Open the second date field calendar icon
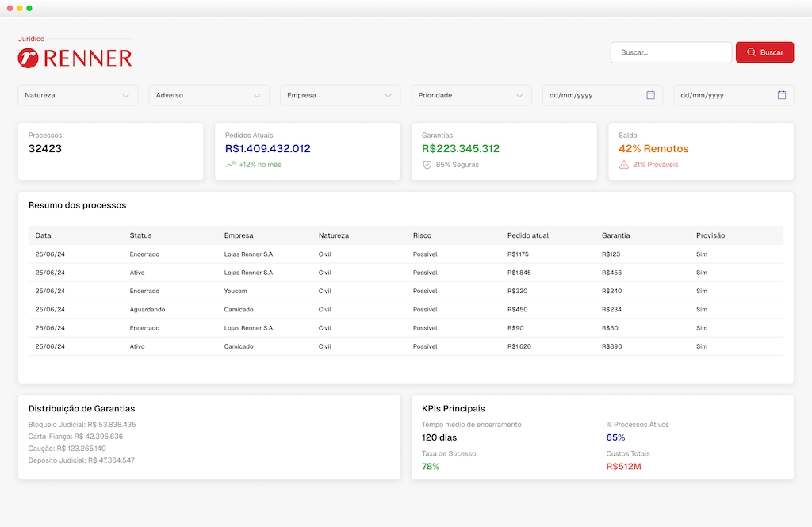The height and width of the screenshot is (527, 812). (781, 95)
